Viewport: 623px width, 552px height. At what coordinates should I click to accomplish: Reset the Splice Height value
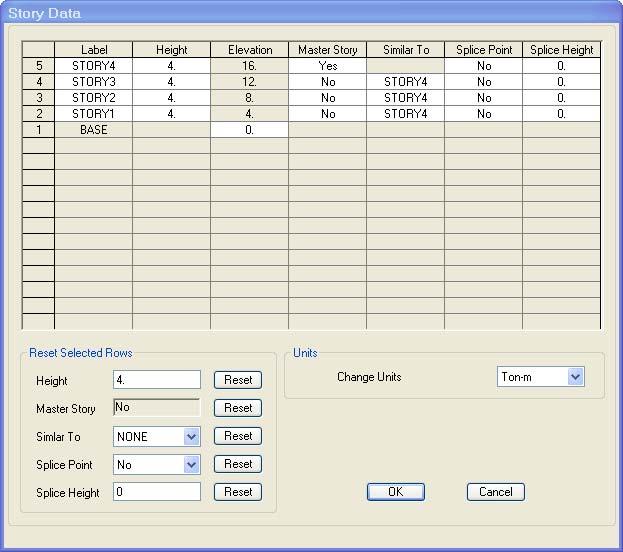(x=238, y=492)
